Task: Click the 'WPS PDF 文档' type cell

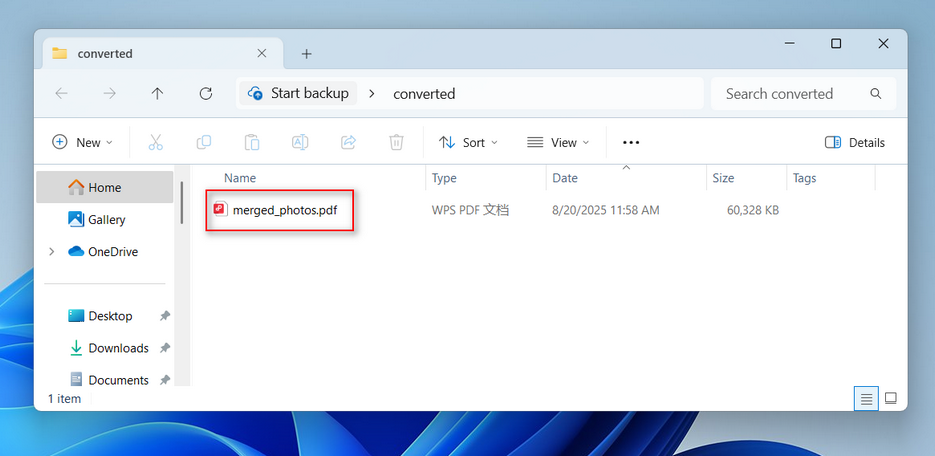Action: [470, 210]
